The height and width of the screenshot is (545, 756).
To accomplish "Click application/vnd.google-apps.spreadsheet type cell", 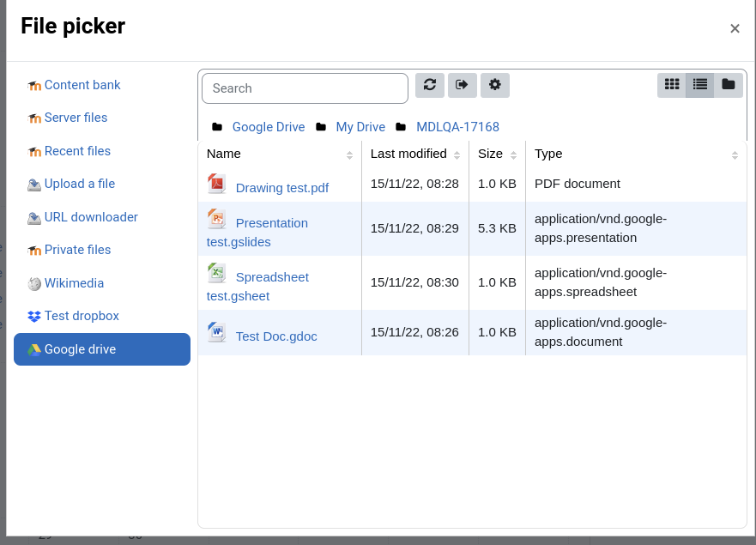I will pyautogui.click(x=601, y=282).
